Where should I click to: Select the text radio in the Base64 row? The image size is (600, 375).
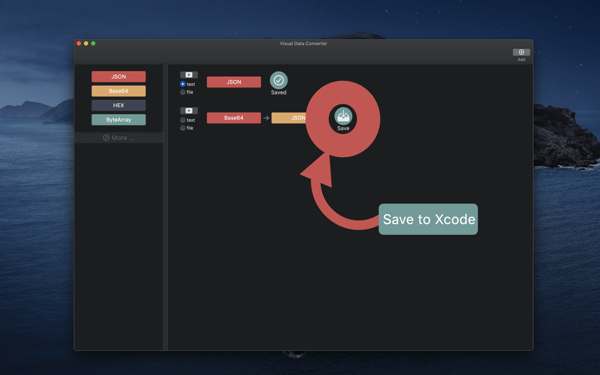pos(183,120)
